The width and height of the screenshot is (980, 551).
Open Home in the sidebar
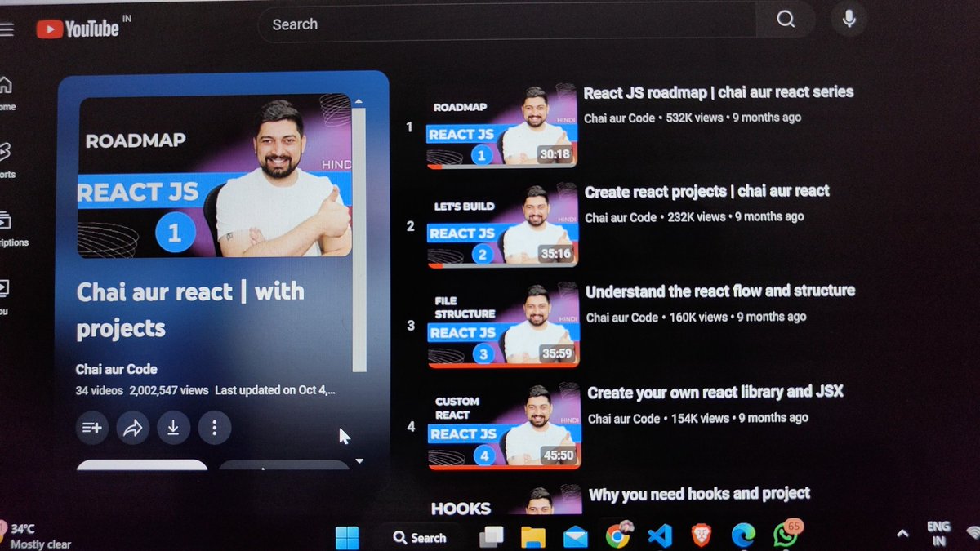[x=6, y=92]
